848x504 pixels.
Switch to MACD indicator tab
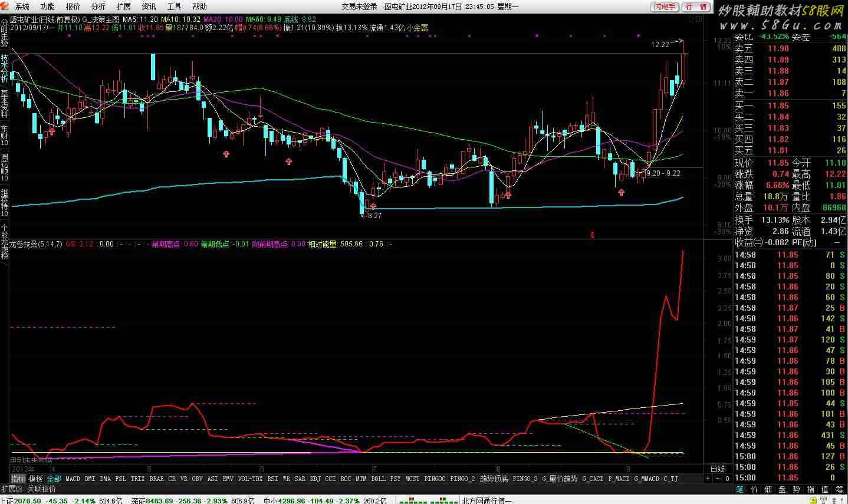click(x=73, y=479)
